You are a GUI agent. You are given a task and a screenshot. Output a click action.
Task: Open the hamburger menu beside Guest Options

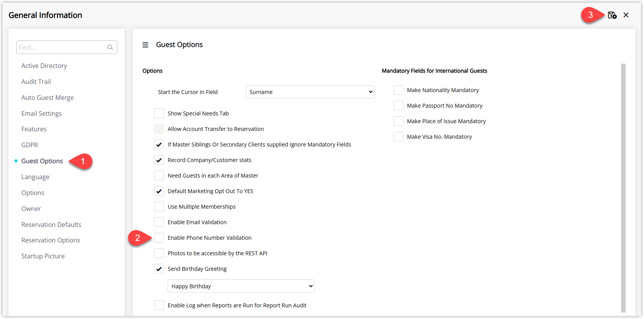[146, 45]
